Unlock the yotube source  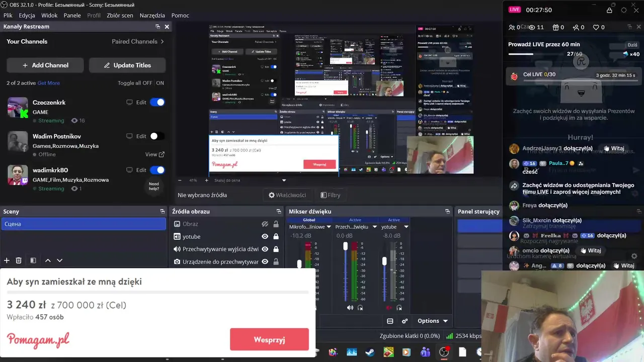[x=276, y=236]
